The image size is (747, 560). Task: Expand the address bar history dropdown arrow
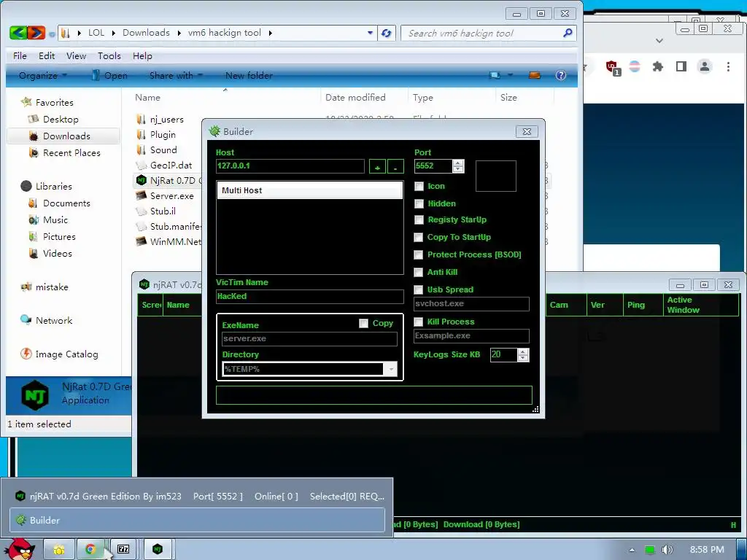coord(370,33)
